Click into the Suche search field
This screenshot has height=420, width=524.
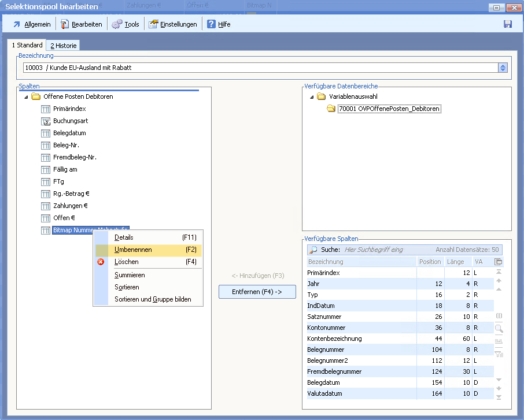point(388,250)
